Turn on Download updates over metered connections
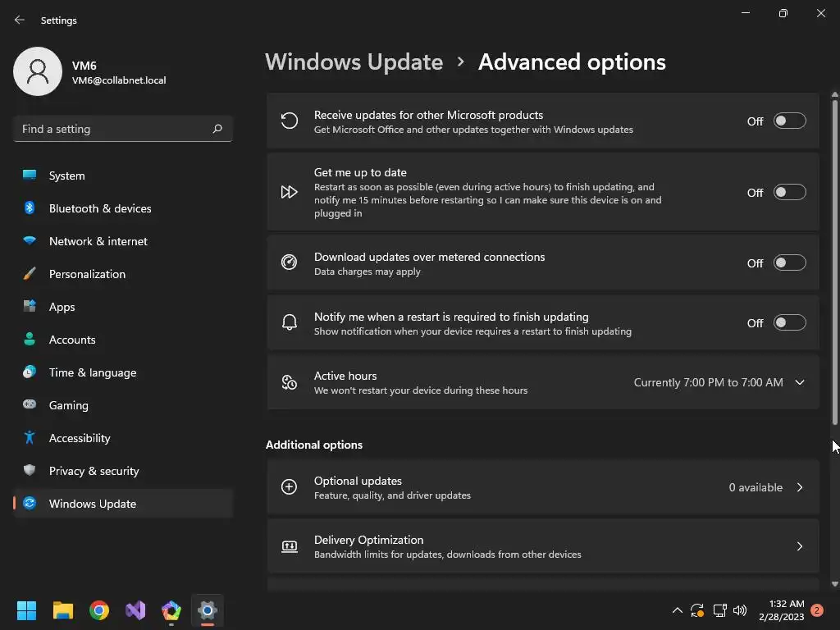The height and width of the screenshot is (630, 840). point(790,263)
